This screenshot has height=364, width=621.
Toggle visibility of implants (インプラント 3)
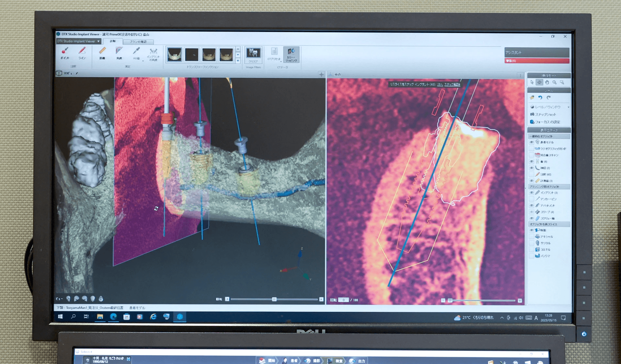[x=532, y=193]
